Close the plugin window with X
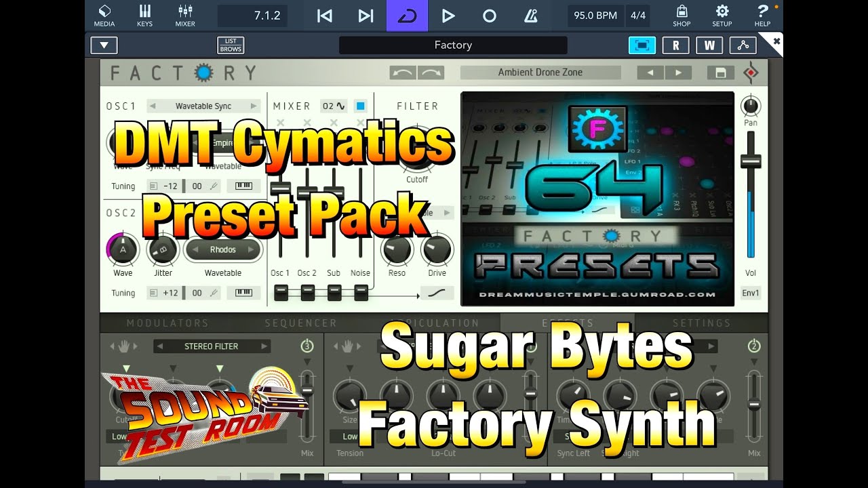The width and height of the screenshot is (868, 488). tap(776, 41)
